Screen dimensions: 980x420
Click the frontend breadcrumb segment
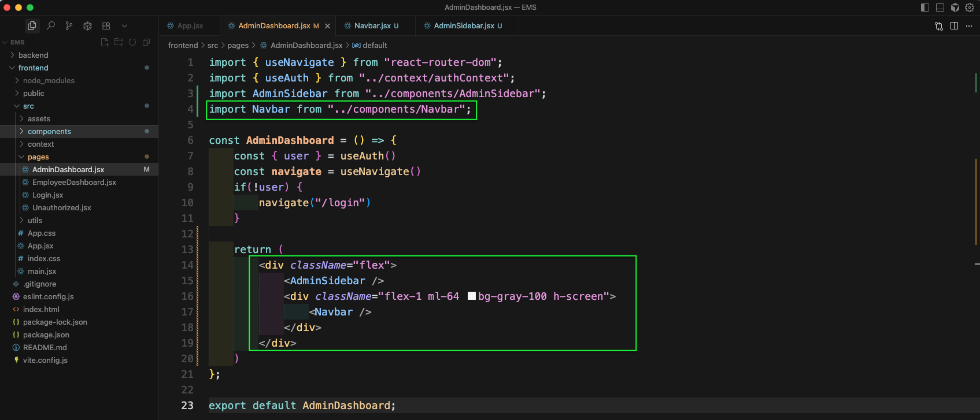click(183, 45)
